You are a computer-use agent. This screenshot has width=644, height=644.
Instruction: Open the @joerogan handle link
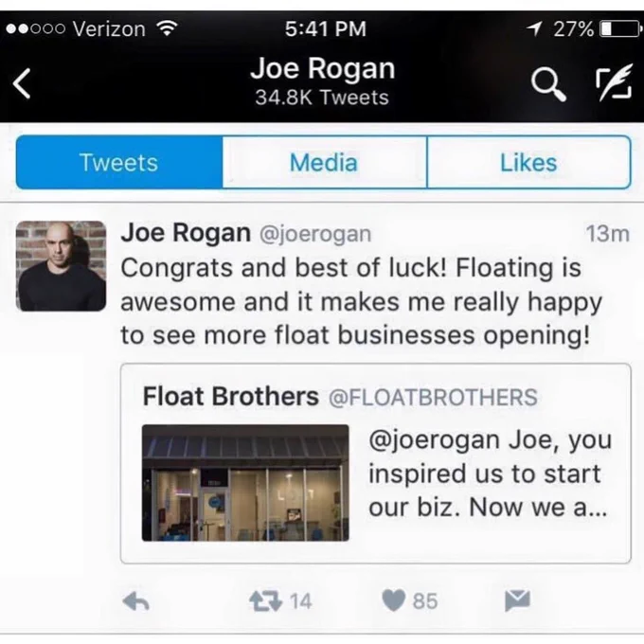point(315,234)
